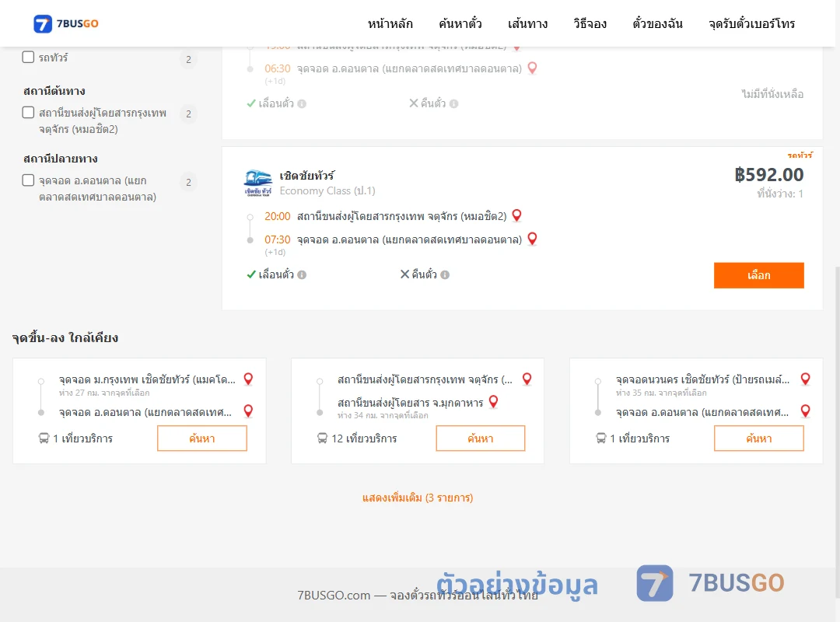
Task: Tick the รถทัวร์ filter checkbox
Action: (29, 57)
